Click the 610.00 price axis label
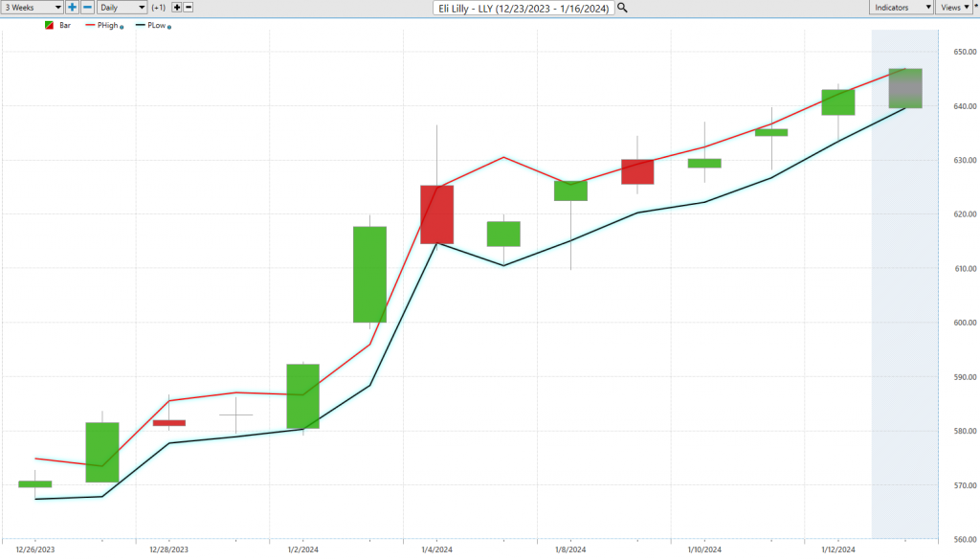 pyautogui.click(x=965, y=269)
